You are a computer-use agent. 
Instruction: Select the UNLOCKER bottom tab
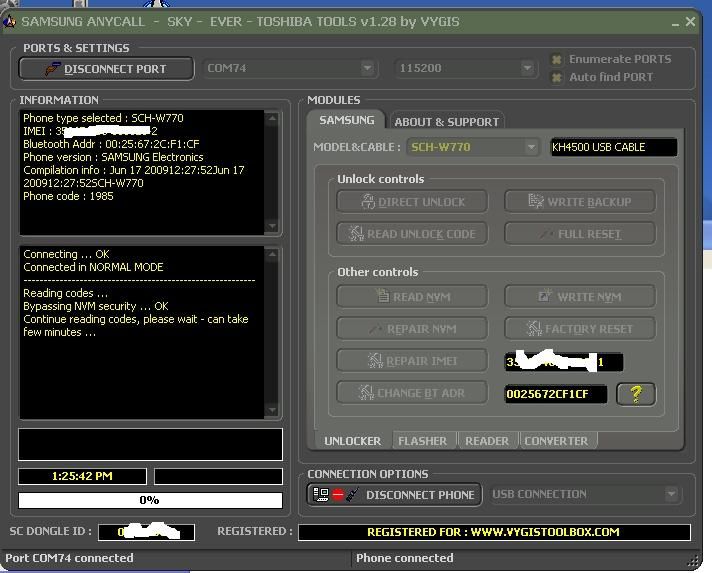click(x=352, y=441)
